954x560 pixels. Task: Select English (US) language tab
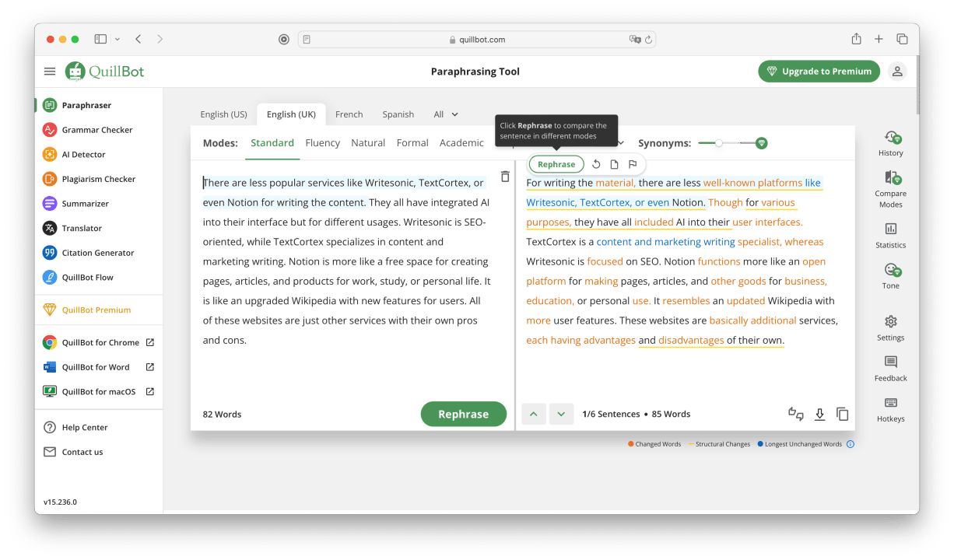pyautogui.click(x=223, y=114)
